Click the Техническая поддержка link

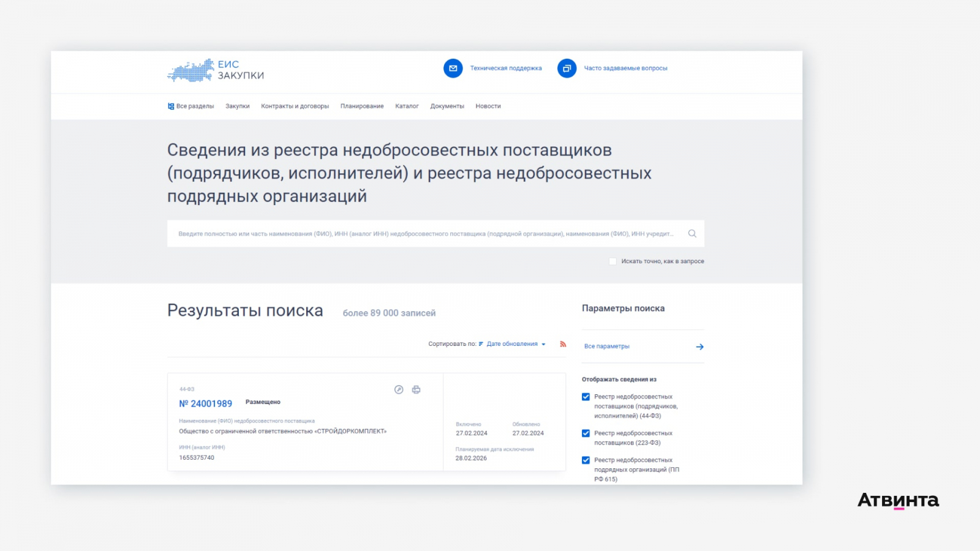click(x=506, y=68)
